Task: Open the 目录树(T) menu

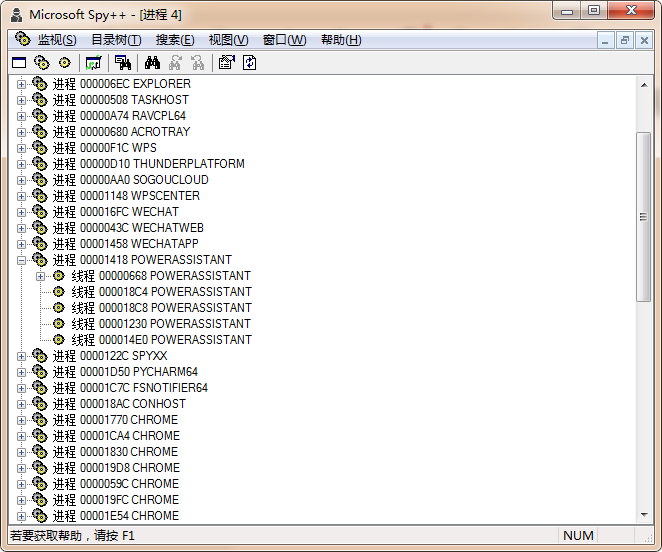Action: [116, 40]
